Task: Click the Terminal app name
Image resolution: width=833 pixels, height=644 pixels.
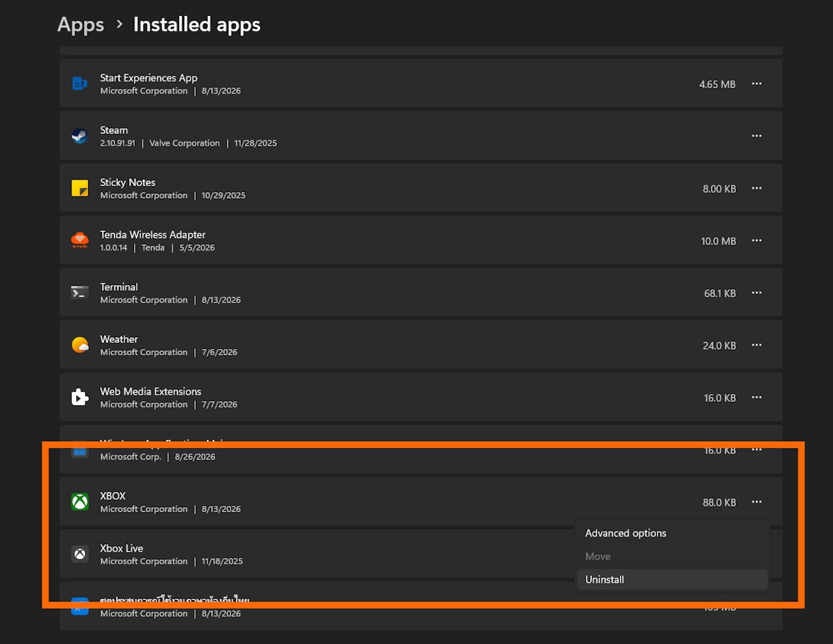Action: (x=119, y=287)
